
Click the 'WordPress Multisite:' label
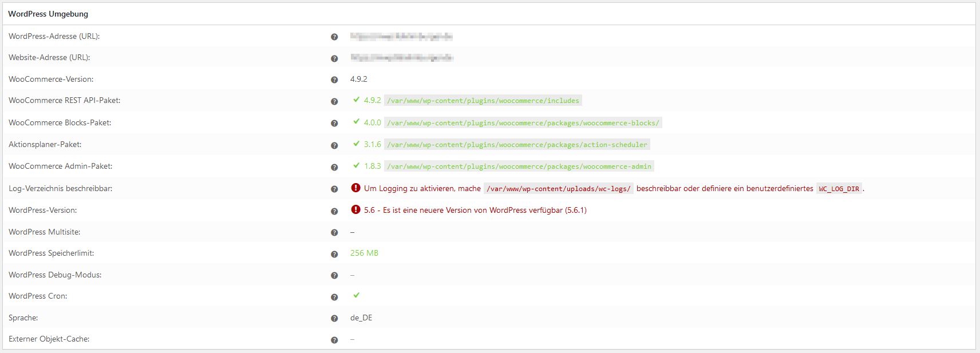[x=45, y=232]
